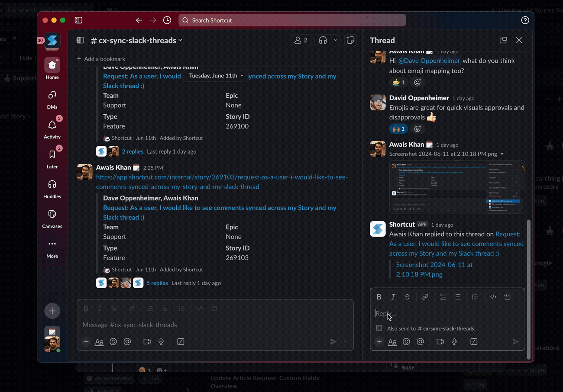
Task: Go forward in history arrow
Action: click(153, 20)
